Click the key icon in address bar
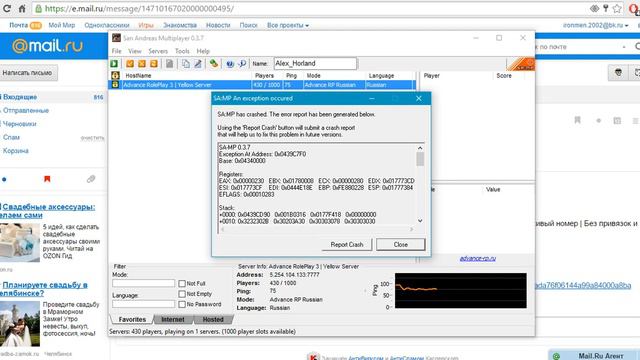Screen dimensions: 640x360 606,8
